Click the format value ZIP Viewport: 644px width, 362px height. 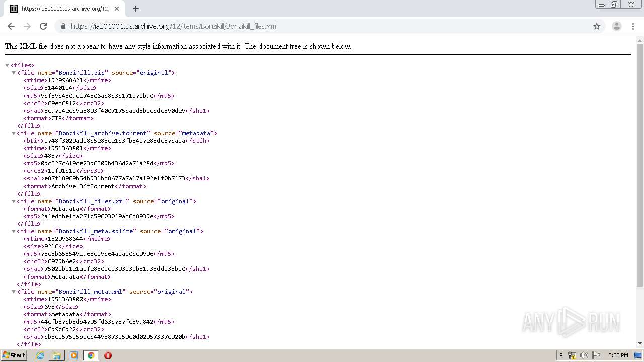[56, 118]
